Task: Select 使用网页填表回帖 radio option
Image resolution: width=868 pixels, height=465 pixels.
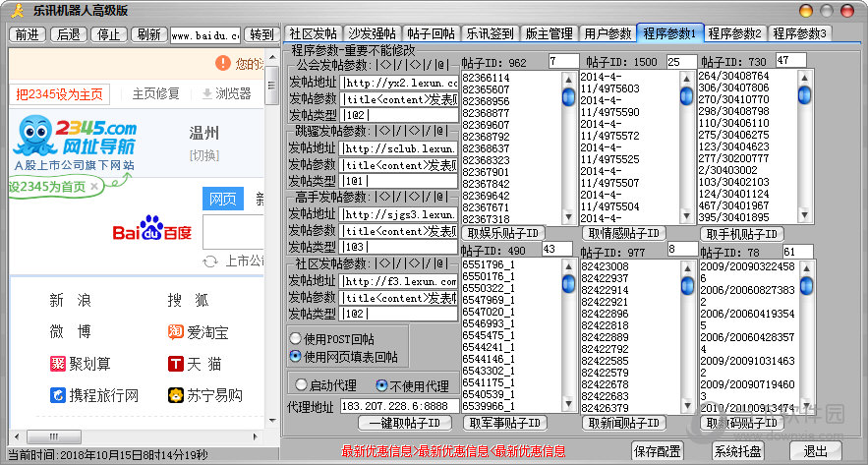Action: (x=343, y=357)
